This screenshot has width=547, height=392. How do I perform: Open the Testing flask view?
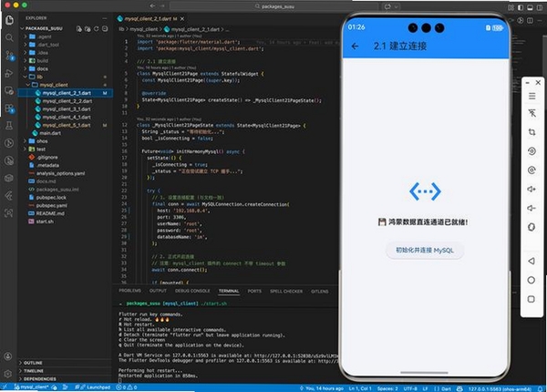9,126
